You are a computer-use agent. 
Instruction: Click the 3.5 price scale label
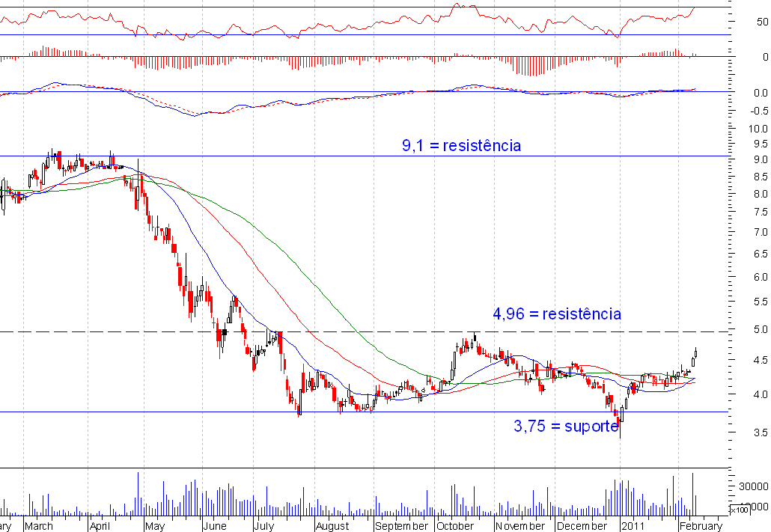(x=761, y=432)
